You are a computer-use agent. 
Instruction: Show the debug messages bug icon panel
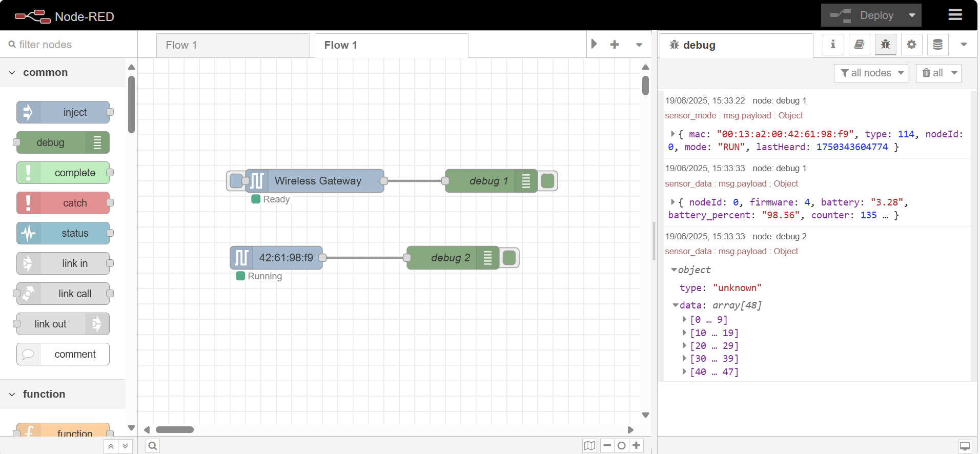click(886, 45)
